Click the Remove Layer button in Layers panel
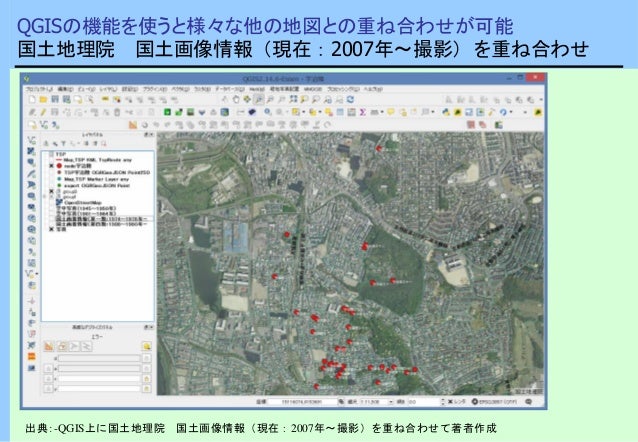 click(x=104, y=144)
